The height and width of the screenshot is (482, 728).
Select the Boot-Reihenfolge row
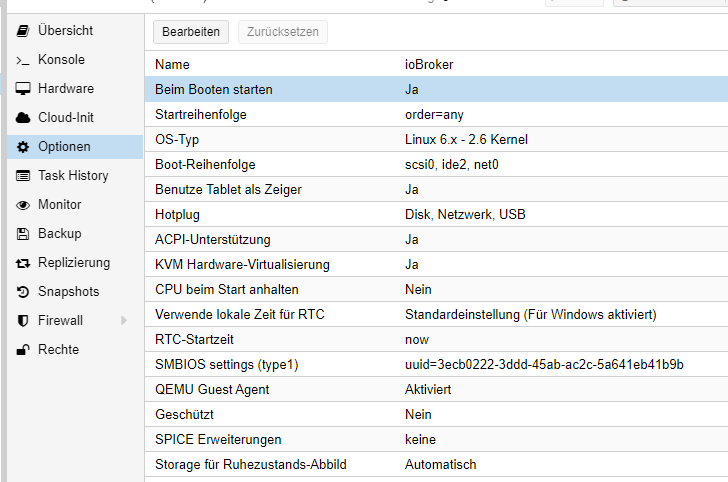click(x=436, y=164)
